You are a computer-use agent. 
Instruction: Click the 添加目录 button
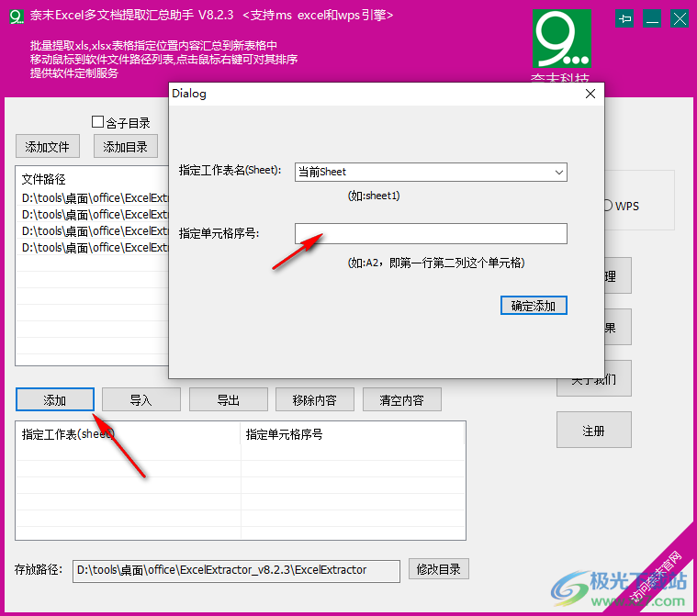(x=126, y=146)
